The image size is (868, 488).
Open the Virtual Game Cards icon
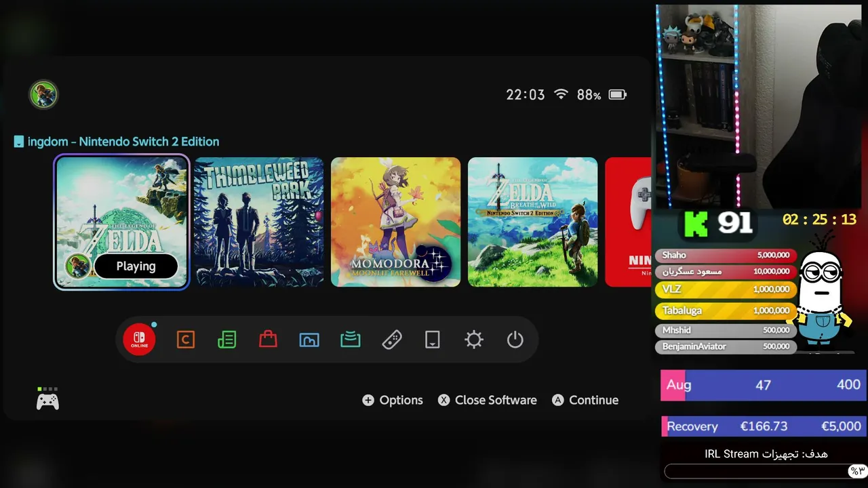tap(433, 340)
